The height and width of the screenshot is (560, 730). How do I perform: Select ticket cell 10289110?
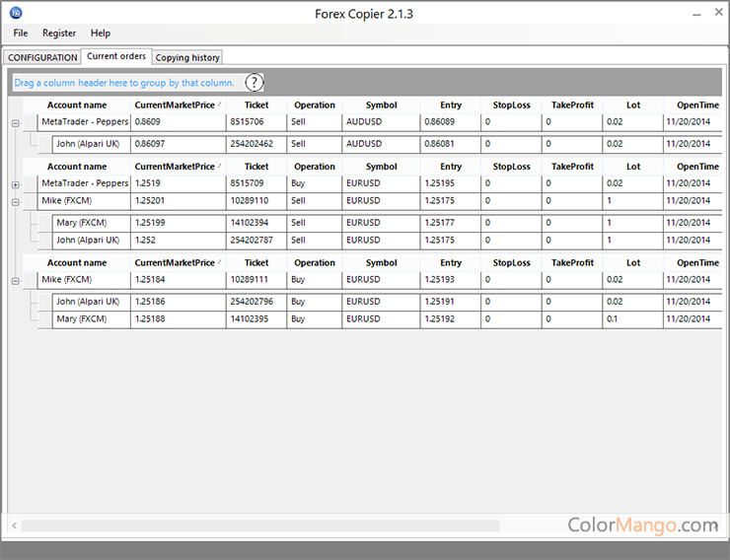coord(256,201)
